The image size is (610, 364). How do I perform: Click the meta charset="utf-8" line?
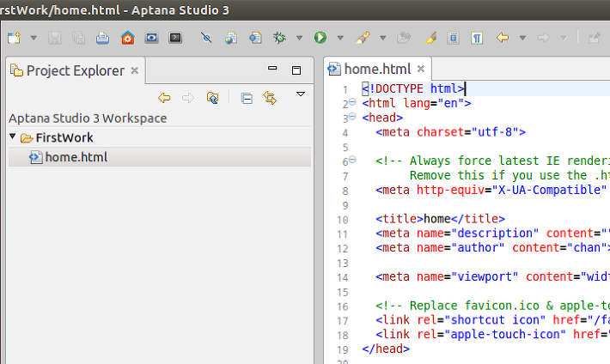[450, 132]
